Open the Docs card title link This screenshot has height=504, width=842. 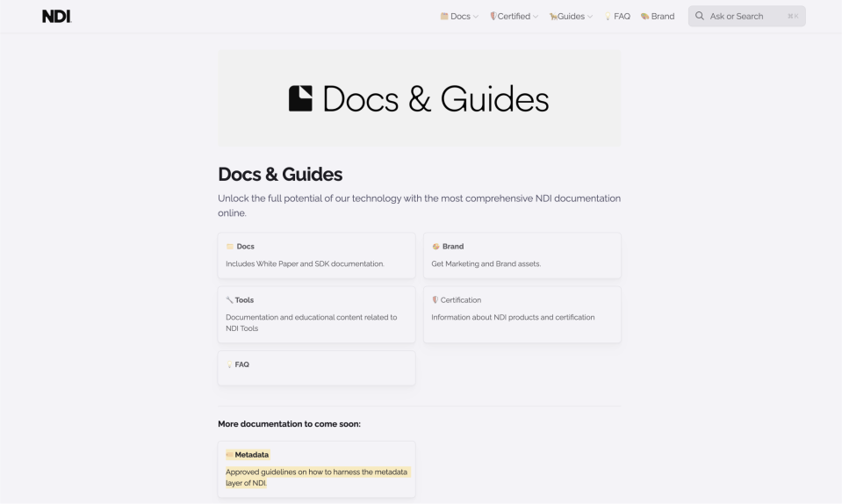point(246,247)
